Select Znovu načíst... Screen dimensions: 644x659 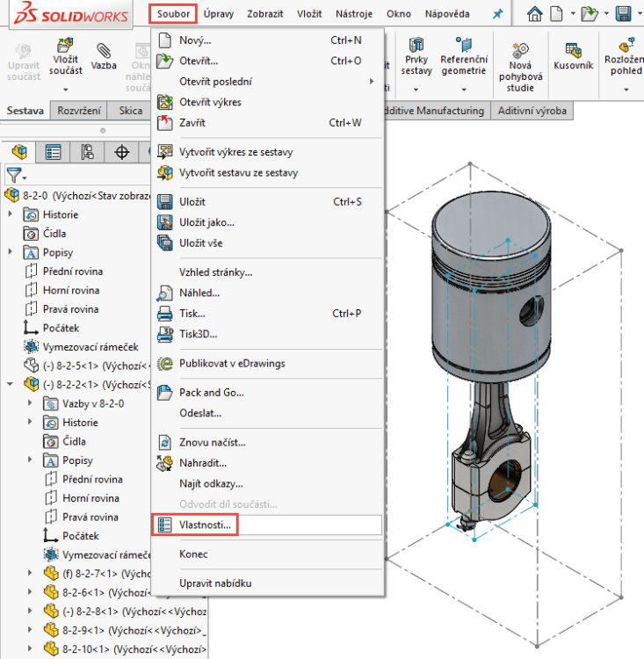[267, 443]
